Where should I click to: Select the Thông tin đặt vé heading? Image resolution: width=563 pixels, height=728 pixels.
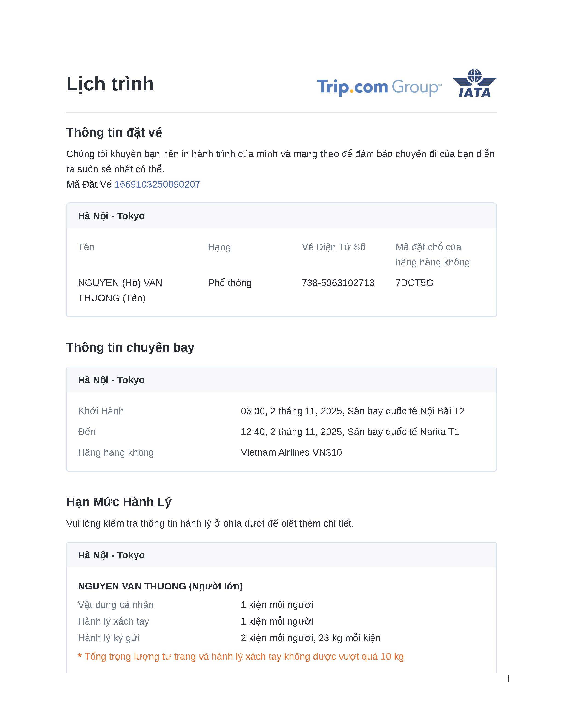click(114, 132)
